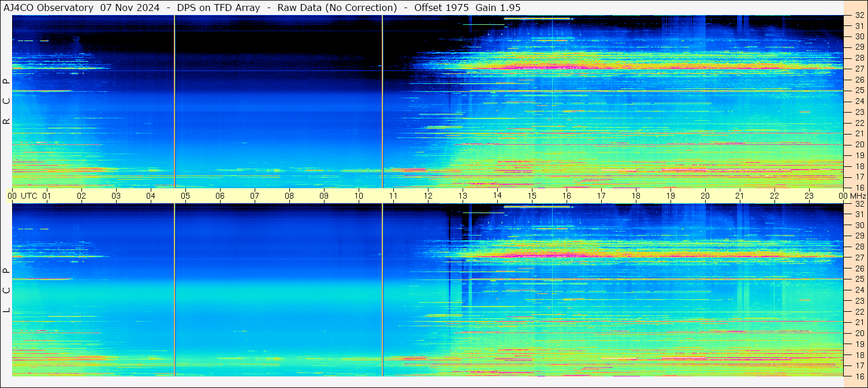
Task: Click the orange bar near 32 MHz in the RCP panel
Action: pyautogui.click(x=537, y=19)
